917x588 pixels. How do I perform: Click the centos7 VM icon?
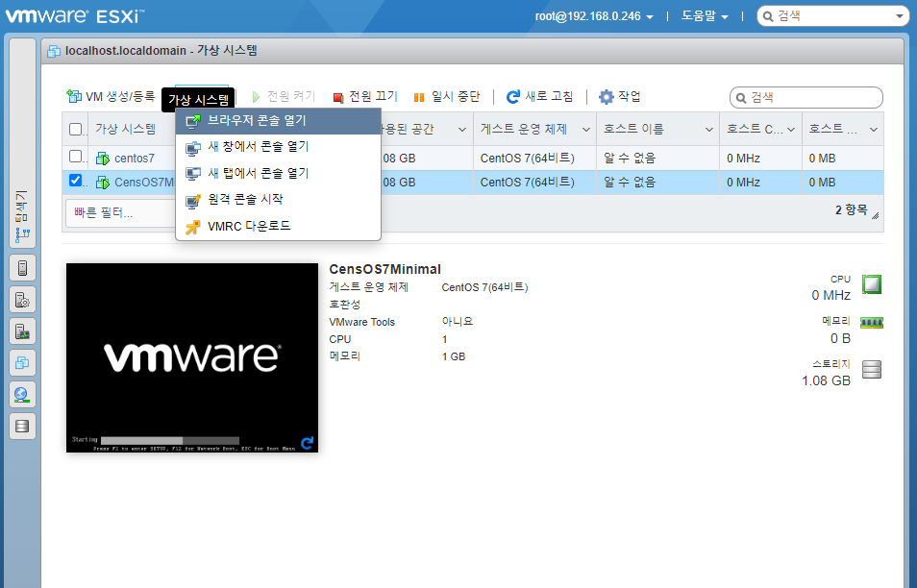pyautogui.click(x=103, y=159)
